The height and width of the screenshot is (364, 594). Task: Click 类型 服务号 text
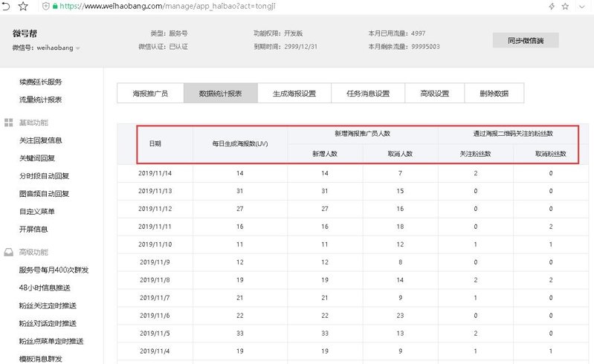click(169, 33)
